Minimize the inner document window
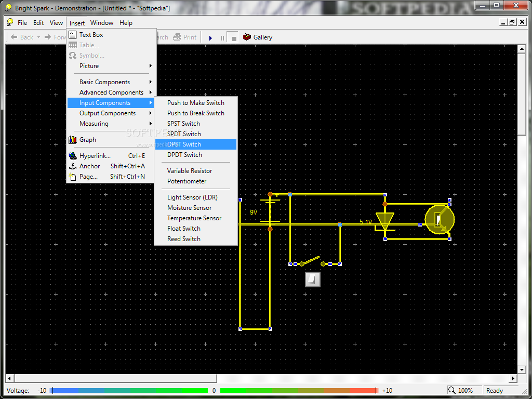The width and height of the screenshot is (532, 399). (503, 22)
